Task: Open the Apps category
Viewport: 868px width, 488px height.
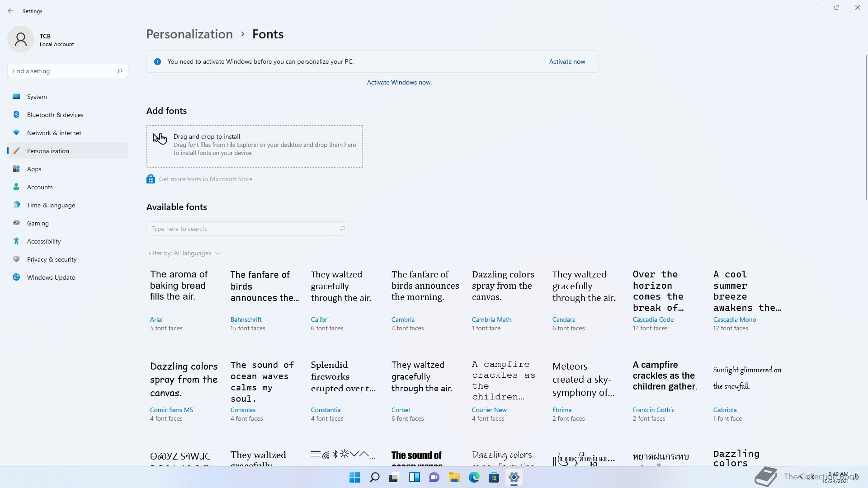Action: [68, 169]
